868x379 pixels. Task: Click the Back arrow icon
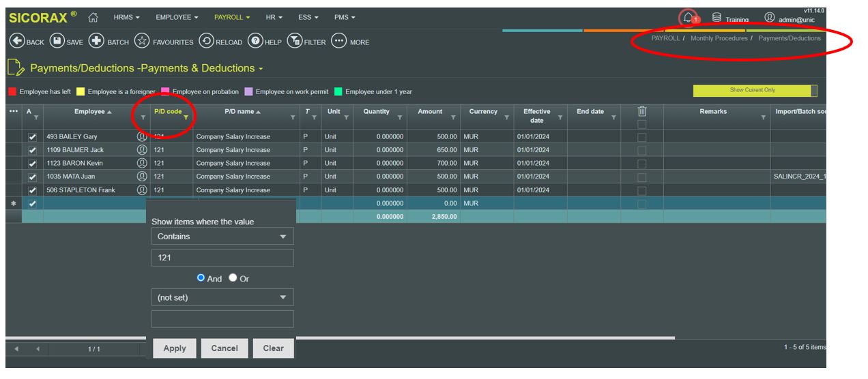(16, 42)
